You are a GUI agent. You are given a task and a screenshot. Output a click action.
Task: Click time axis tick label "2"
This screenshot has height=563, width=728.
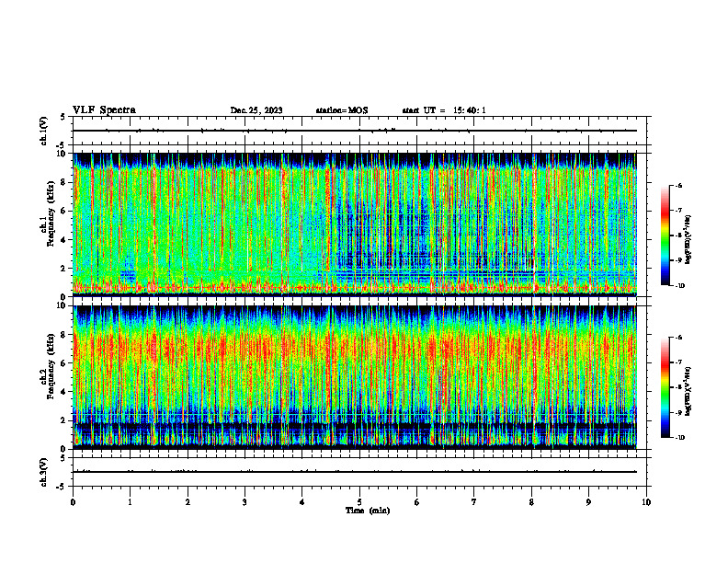pos(188,502)
